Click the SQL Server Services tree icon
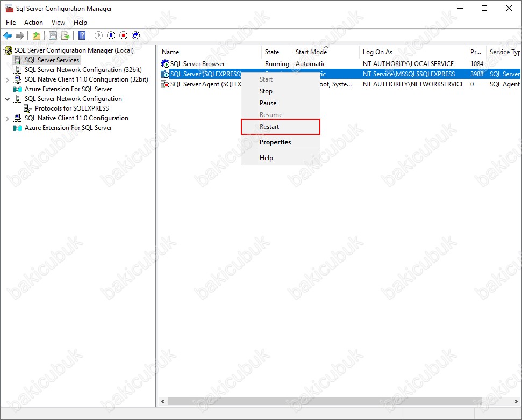Image resolution: width=522 pixels, height=420 pixels. [18, 60]
